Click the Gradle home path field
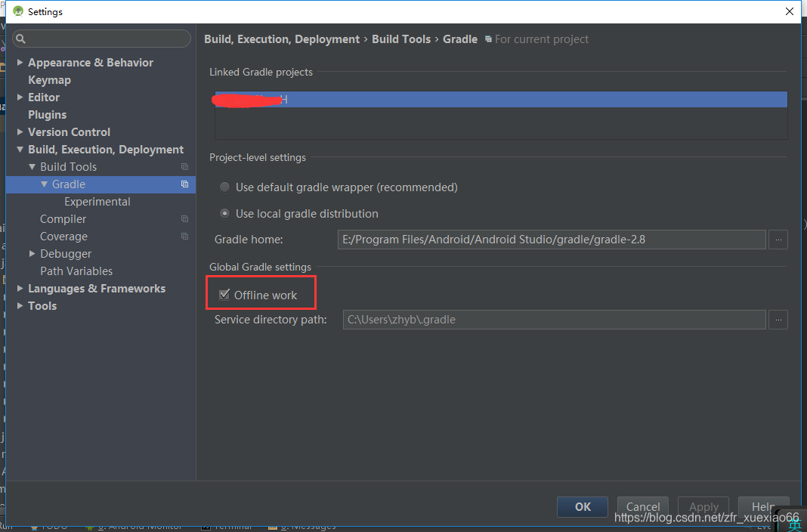Viewport: 807px width, 532px height. click(552, 240)
